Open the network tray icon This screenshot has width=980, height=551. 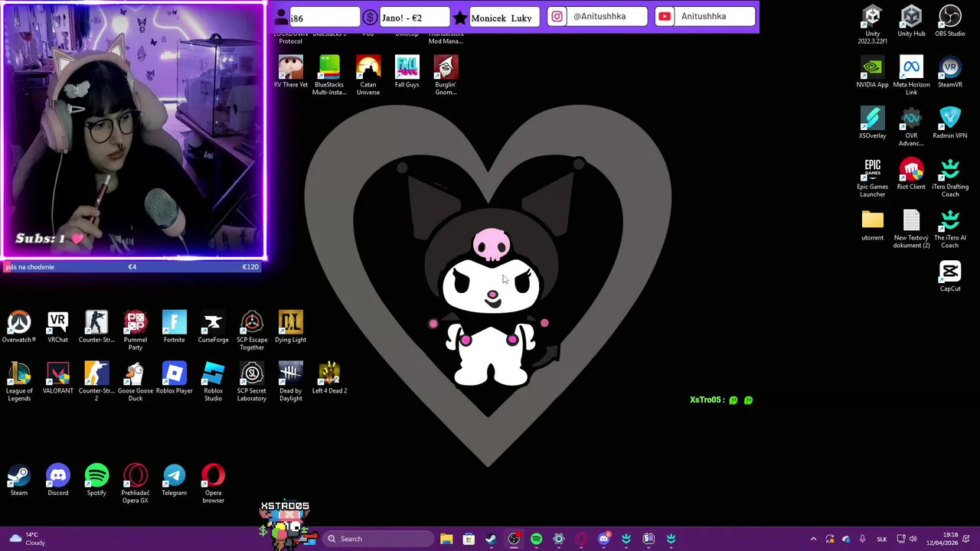click(901, 539)
